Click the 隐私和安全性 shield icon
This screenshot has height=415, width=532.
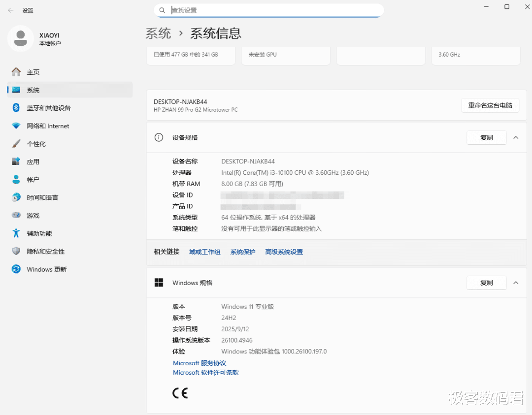click(x=16, y=251)
